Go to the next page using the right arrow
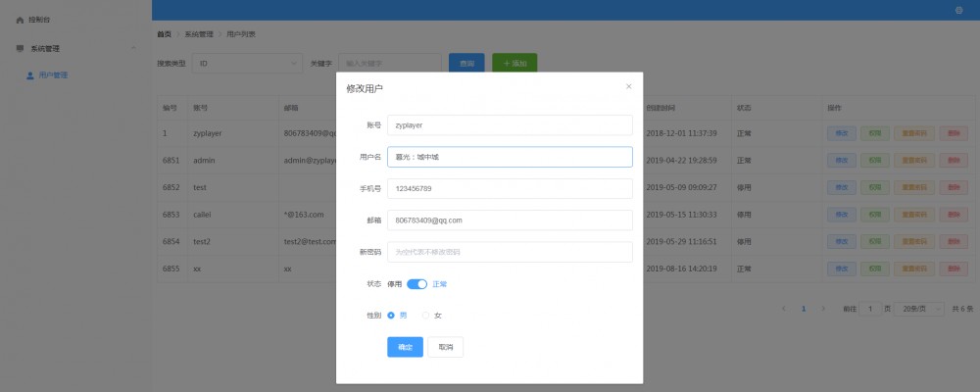Screen dimensions: 980x392 [823, 309]
